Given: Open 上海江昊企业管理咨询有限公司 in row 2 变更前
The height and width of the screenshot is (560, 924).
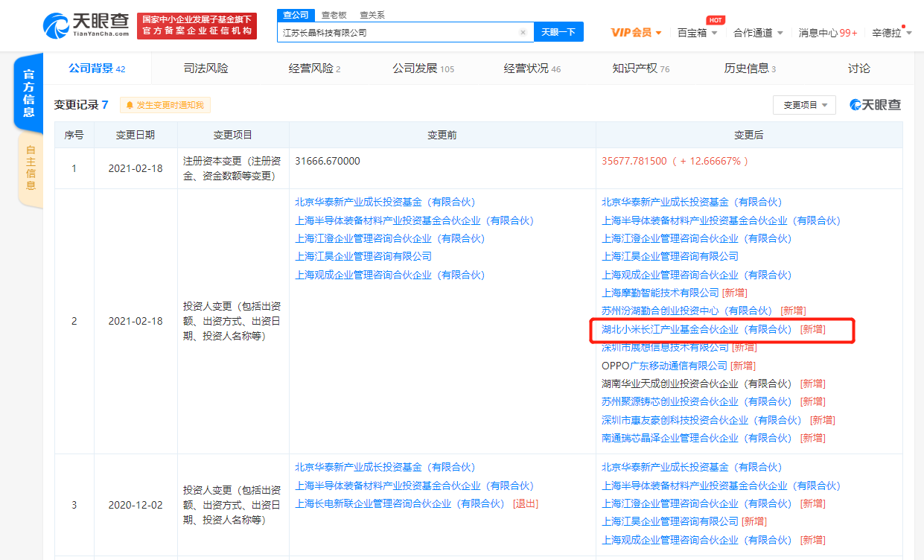Looking at the screenshot, I should coord(363,256).
